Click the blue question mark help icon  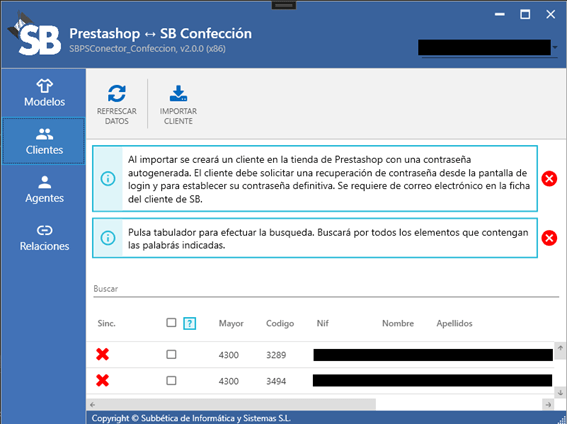tap(189, 323)
